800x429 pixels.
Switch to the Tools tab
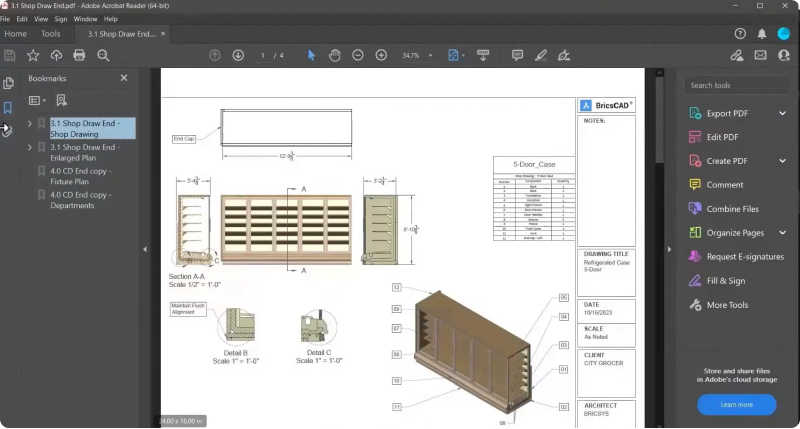(50, 34)
